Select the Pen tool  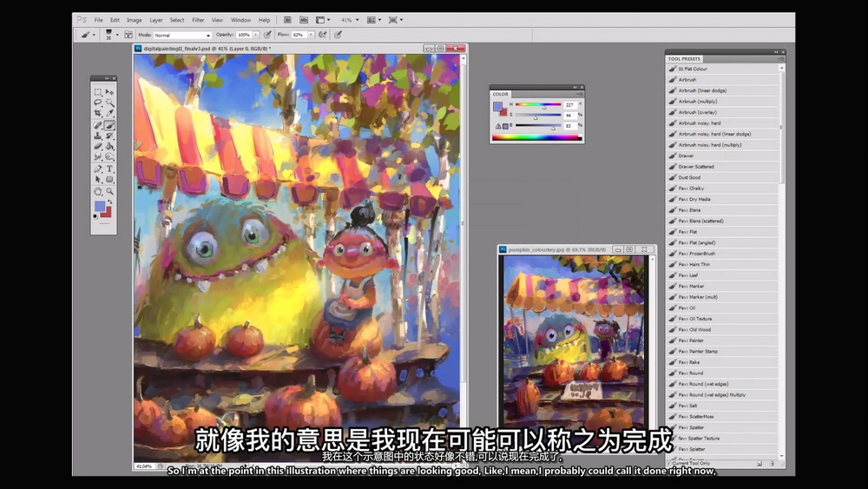pyautogui.click(x=98, y=169)
